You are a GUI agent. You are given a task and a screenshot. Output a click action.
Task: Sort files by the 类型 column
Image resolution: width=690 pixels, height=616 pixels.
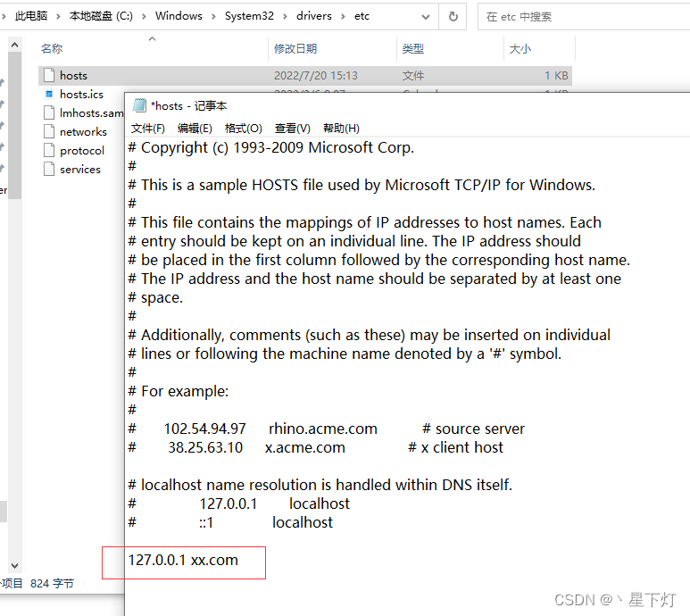(x=412, y=49)
